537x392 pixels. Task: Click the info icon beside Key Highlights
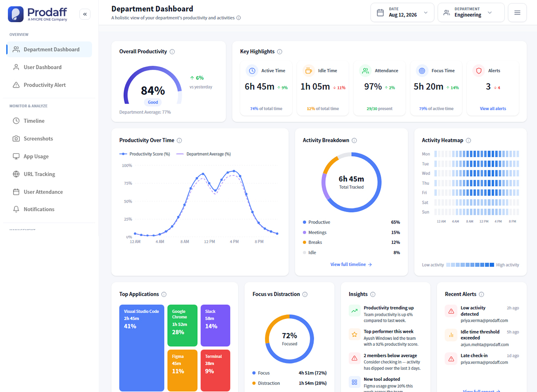279,52
